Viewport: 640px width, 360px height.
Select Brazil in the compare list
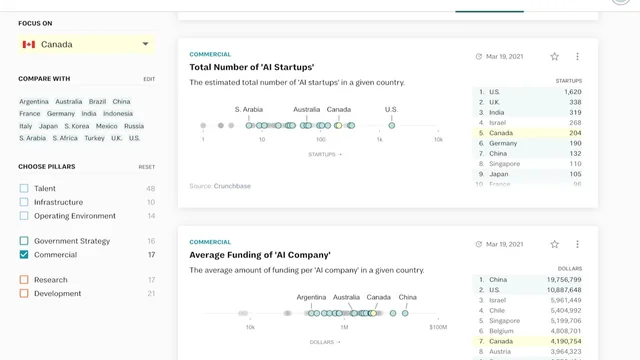pyautogui.click(x=97, y=101)
